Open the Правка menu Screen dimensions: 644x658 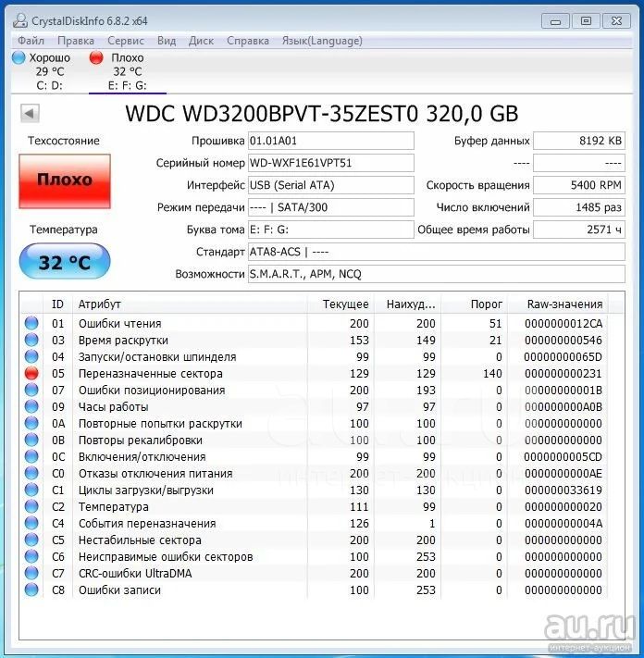[x=76, y=41]
